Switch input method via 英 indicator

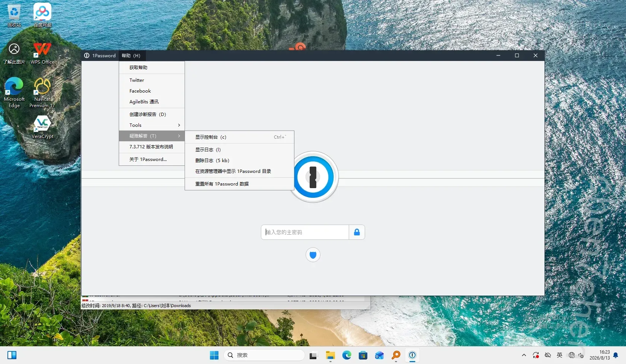pyautogui.click(x=559, y=355)
